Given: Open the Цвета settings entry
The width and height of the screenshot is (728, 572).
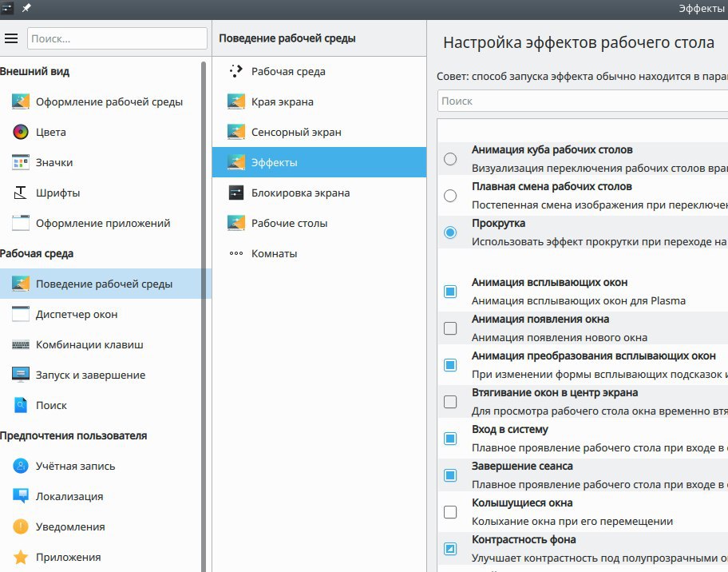Looking at the screenshot, I should tap(101, 132).
